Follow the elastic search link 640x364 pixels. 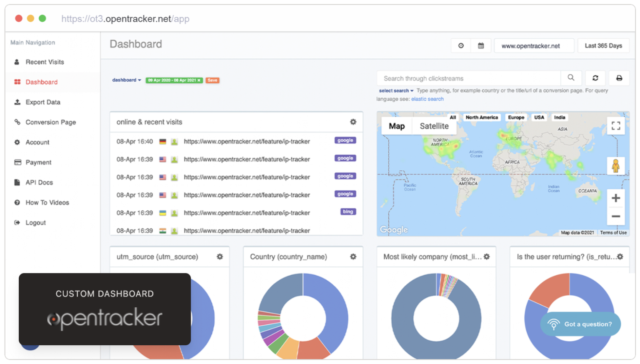click(x=427, y=99)
